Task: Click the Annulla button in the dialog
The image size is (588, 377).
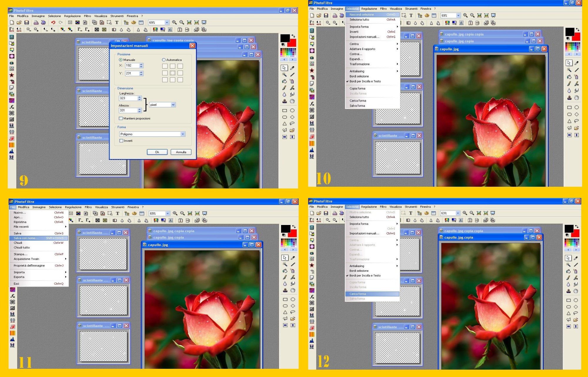Action: (x=181, y=152)
